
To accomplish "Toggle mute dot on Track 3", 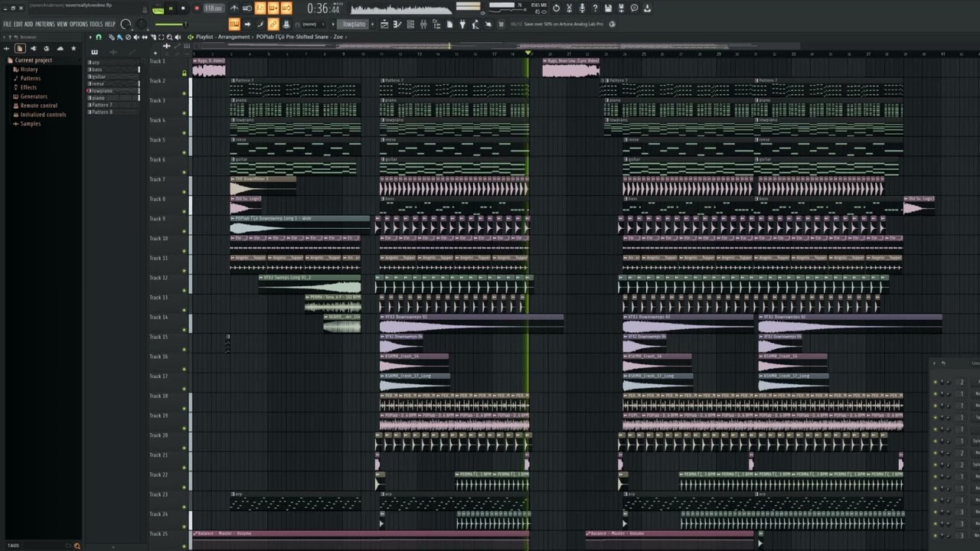I will 184,113.
